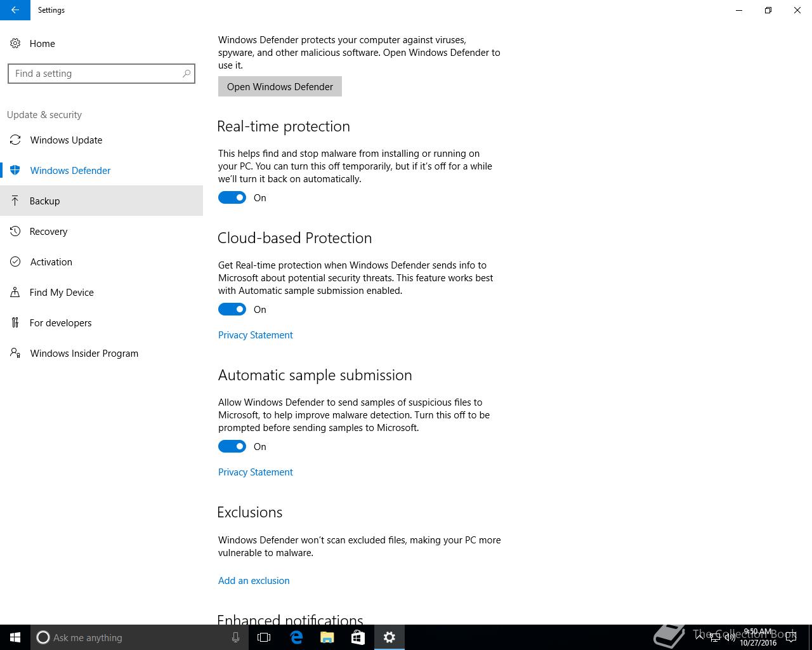Open the Action Center notification icon
Screen dimensions: 812x650
pyautogui.click(x=791, y=637)
